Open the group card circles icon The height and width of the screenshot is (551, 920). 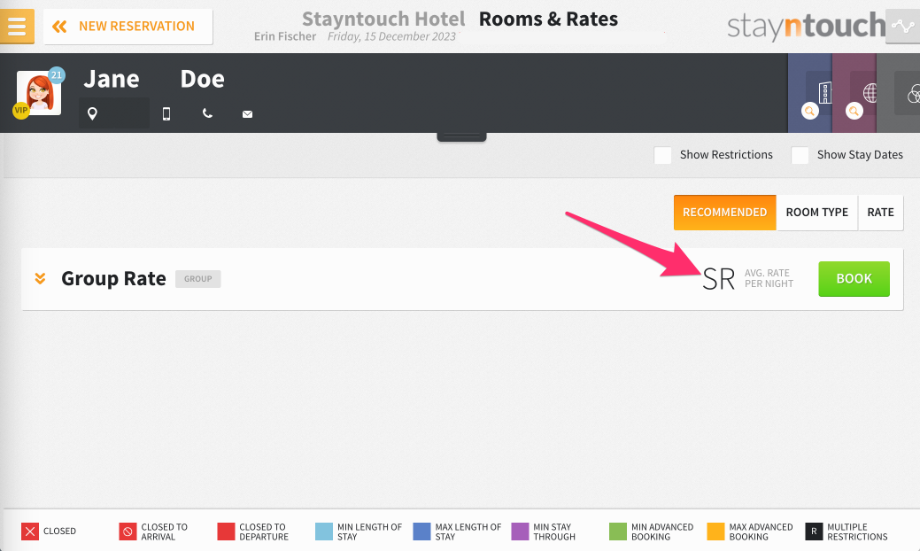click(x=913, y=94)
